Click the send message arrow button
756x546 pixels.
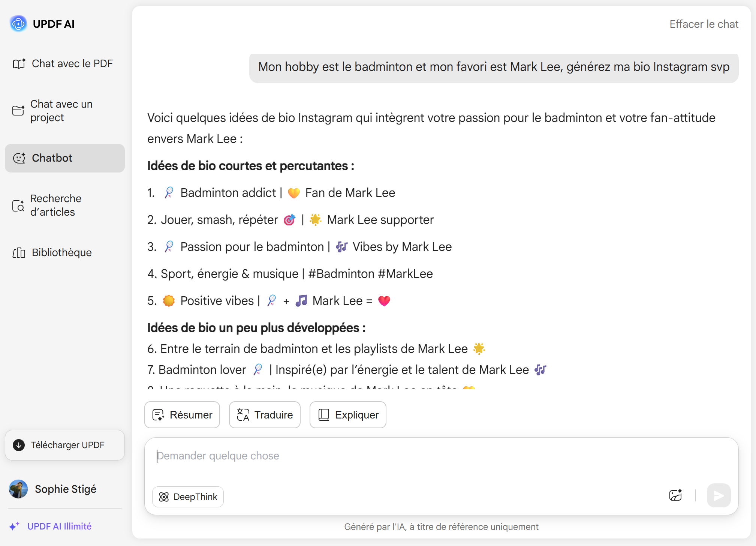click(x=719, y=495)
